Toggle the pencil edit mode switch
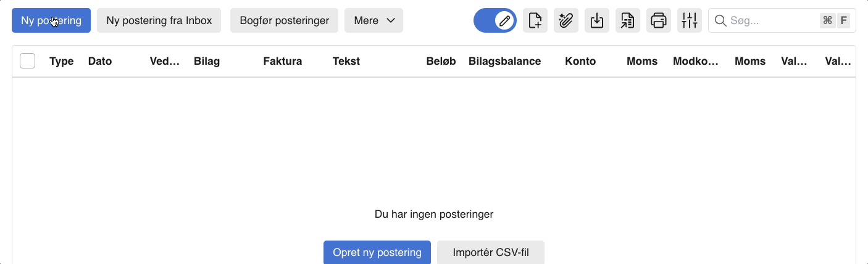The image size is (868, 264). tap(495, 20)
